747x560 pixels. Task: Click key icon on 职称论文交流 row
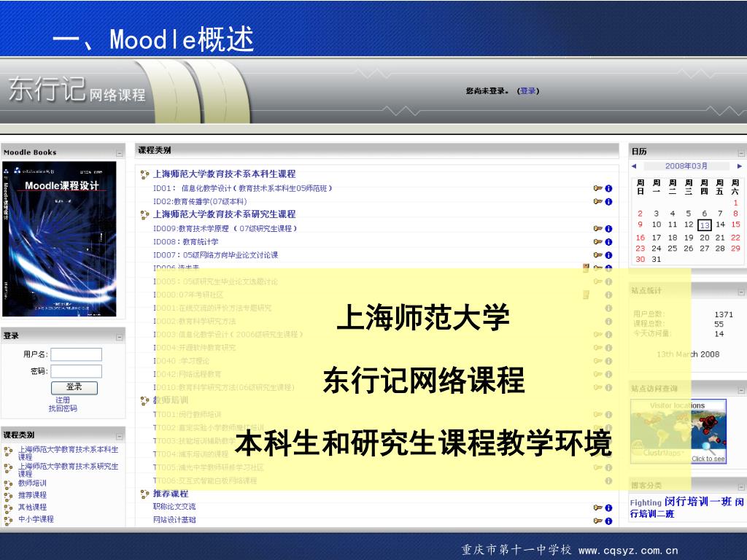click(598, 508)
